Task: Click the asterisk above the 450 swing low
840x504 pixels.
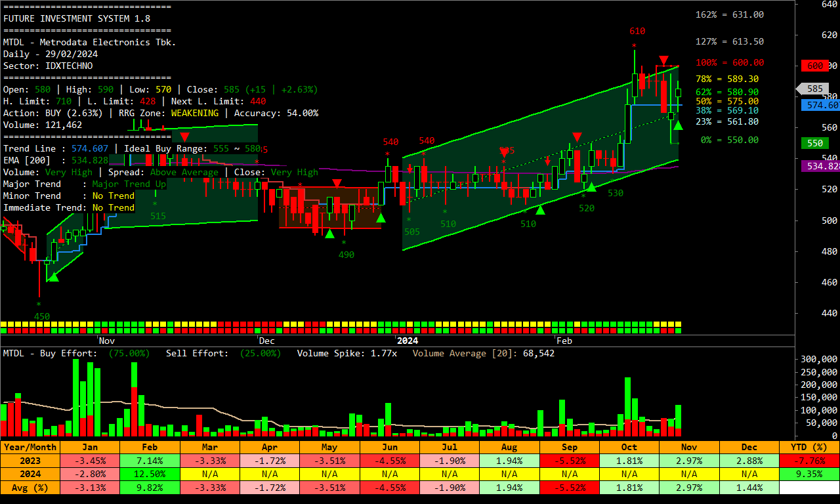Action: [38, 304]
